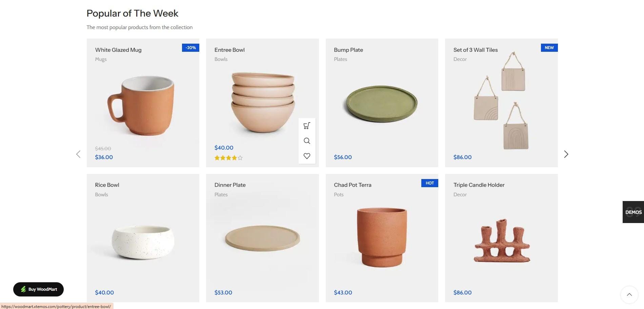
Task: Click the Dinner Plate product image
Action: [x=262, y=238]
